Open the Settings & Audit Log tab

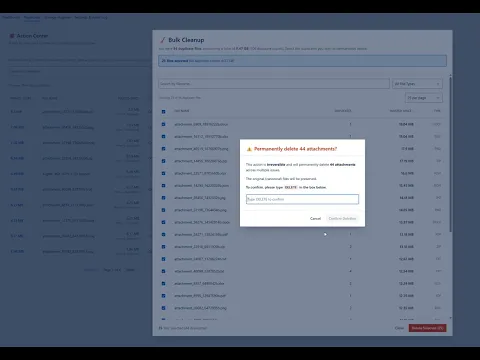tap(91, 17)
